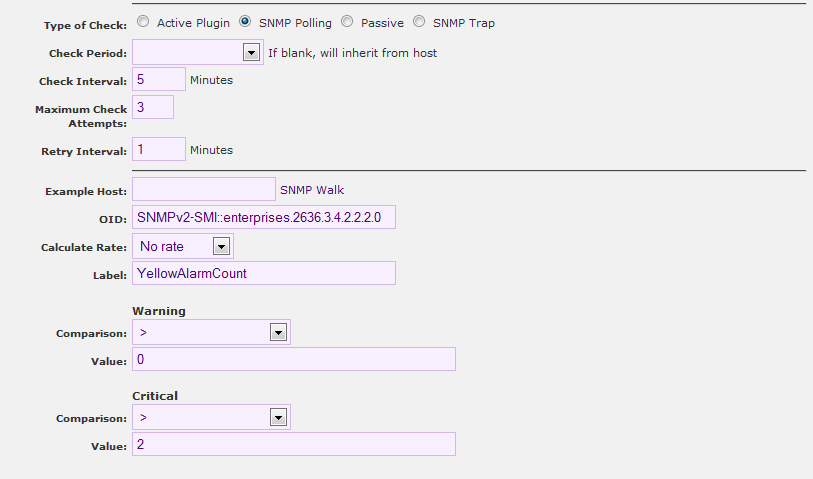Open the Check Period dropdown

251,52
